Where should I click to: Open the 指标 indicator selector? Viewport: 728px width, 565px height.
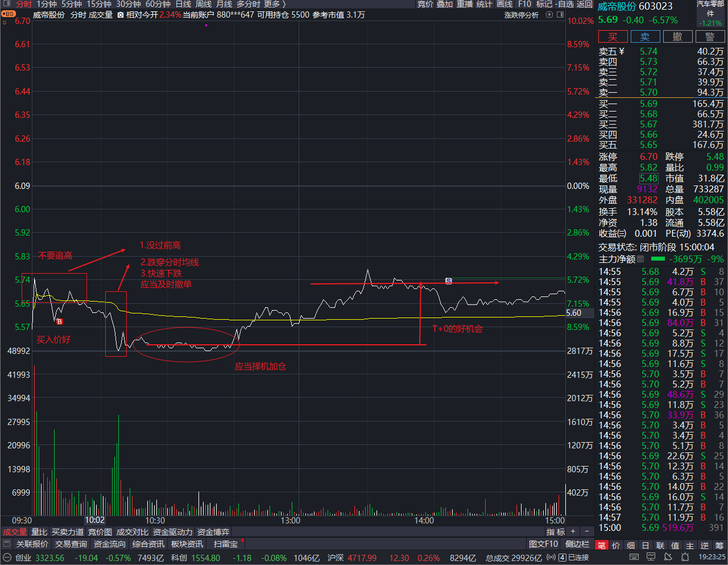(x=555, y=531)
